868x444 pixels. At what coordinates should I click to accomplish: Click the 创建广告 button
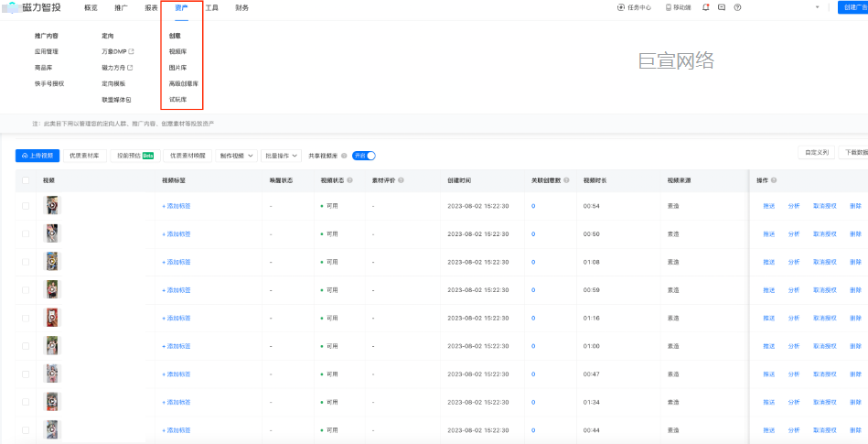coord(853,7)
